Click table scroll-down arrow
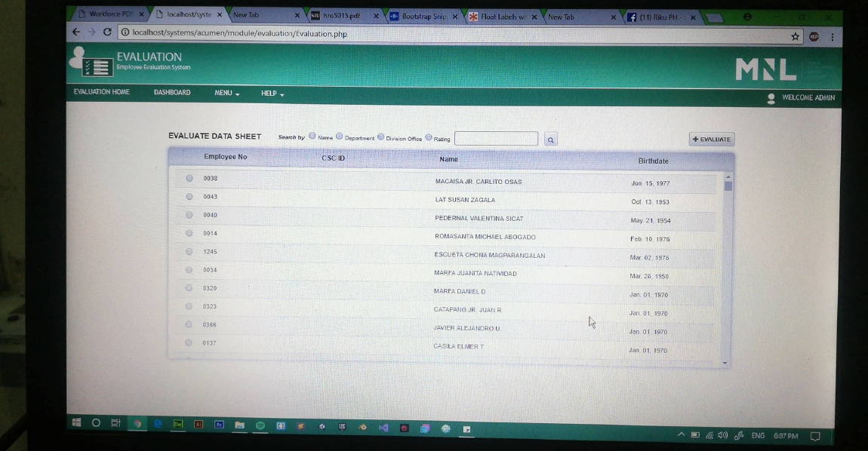This screenshot has width=868, height=451. [725, 363]
